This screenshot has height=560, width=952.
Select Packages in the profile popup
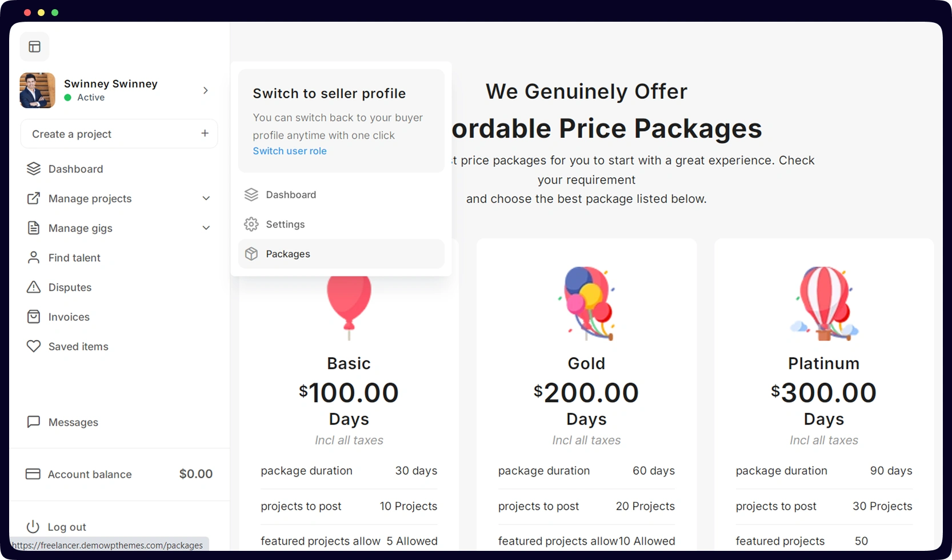341,254
